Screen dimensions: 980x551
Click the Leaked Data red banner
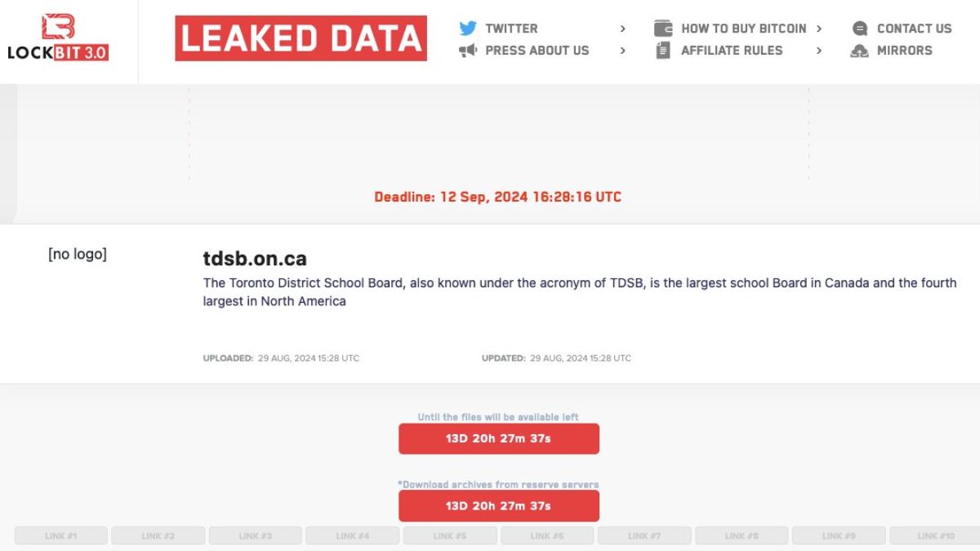click(x=301, y=38)
